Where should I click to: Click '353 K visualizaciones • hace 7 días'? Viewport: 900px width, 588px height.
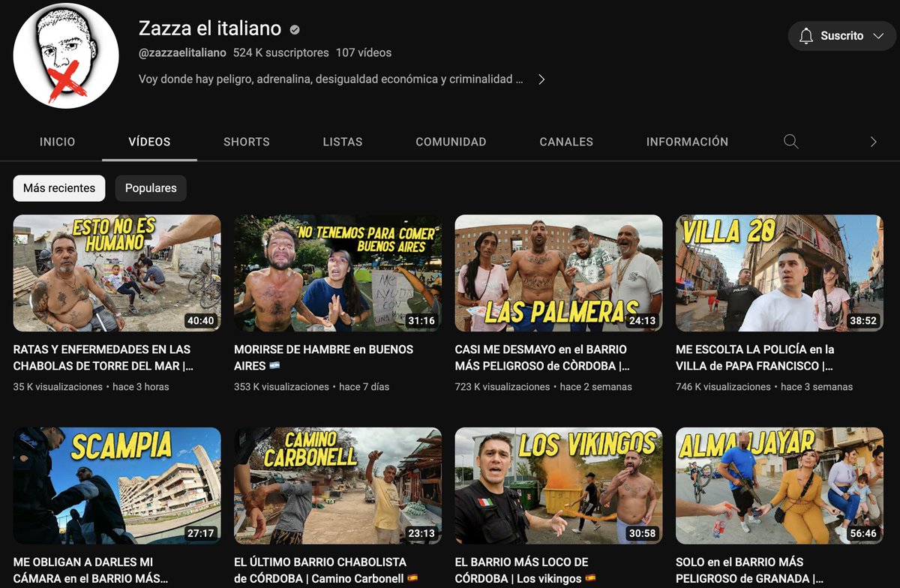[x=312, y=387]
